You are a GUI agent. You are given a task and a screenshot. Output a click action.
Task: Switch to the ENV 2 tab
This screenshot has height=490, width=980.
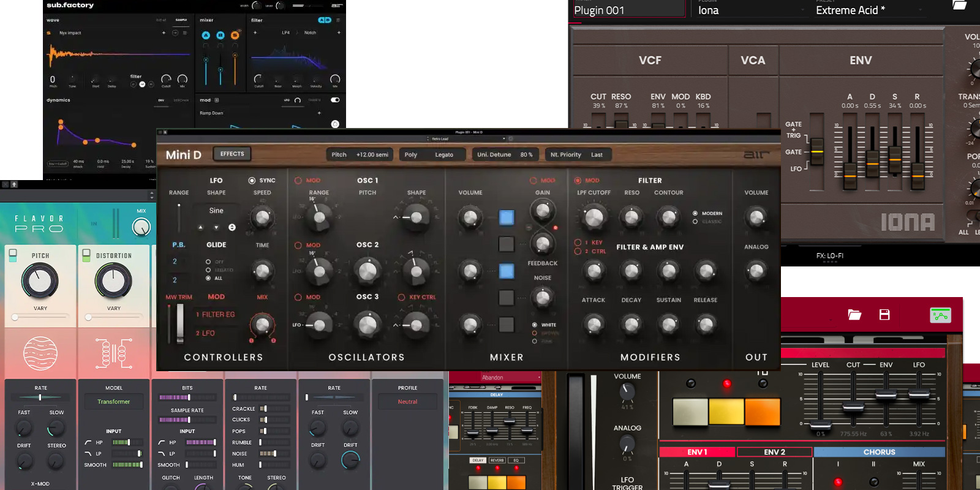[774, 452]
